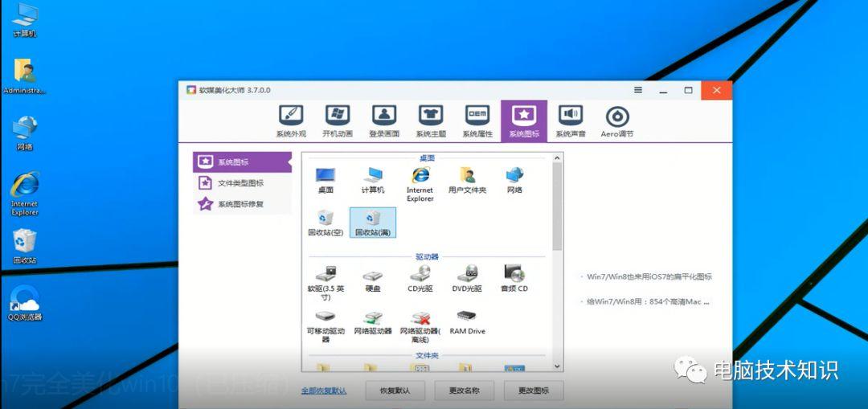Click the icon list vertical scrollbar thumb
This screenshot has width=868, height=409.
(557, 206)
